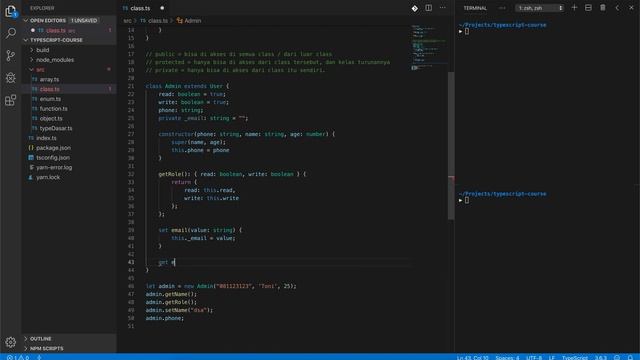Screen dimensions: 640x360
Task: Expand the NPM SCRIPTS section
Action: pyautogui.click(x=69, y=348)
